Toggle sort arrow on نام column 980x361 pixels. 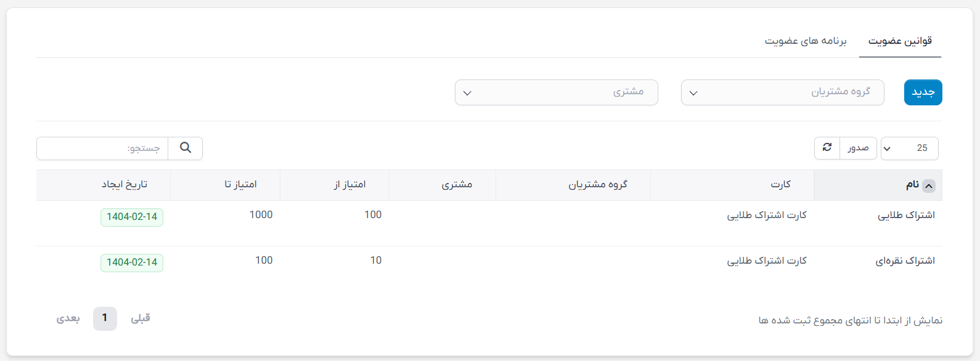(929, 186)
